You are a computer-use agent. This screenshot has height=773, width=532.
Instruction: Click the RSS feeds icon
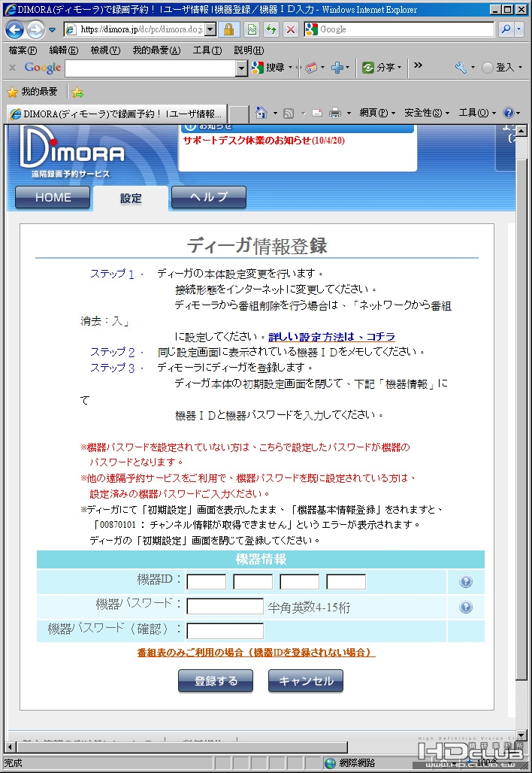(289, 114)
